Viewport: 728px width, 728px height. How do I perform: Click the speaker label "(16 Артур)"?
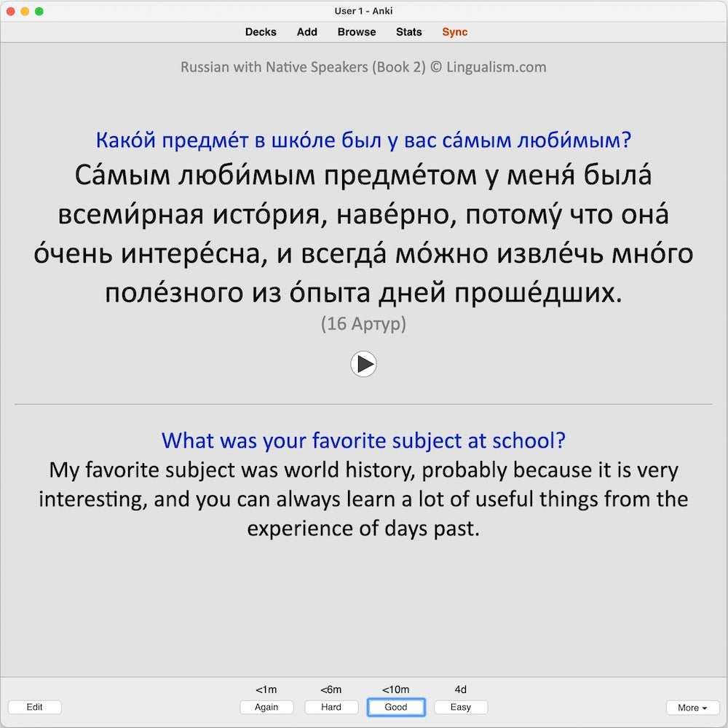point(363,324)
